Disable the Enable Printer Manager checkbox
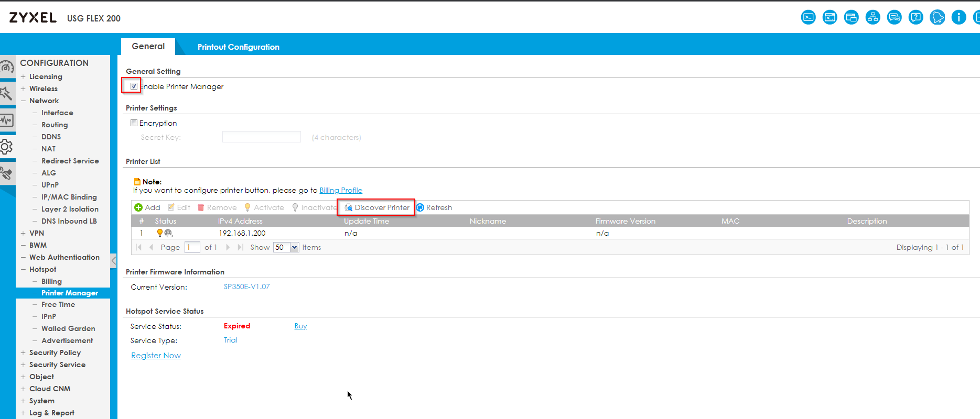Image resolution: width=980 pixels, height=419 pixels. point(134,86)
